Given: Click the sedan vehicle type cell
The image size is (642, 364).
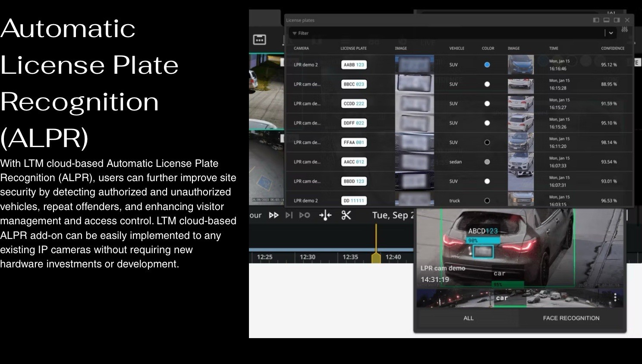Looking at the screenshot, I should pyautogui.click(x=455, y=162).
